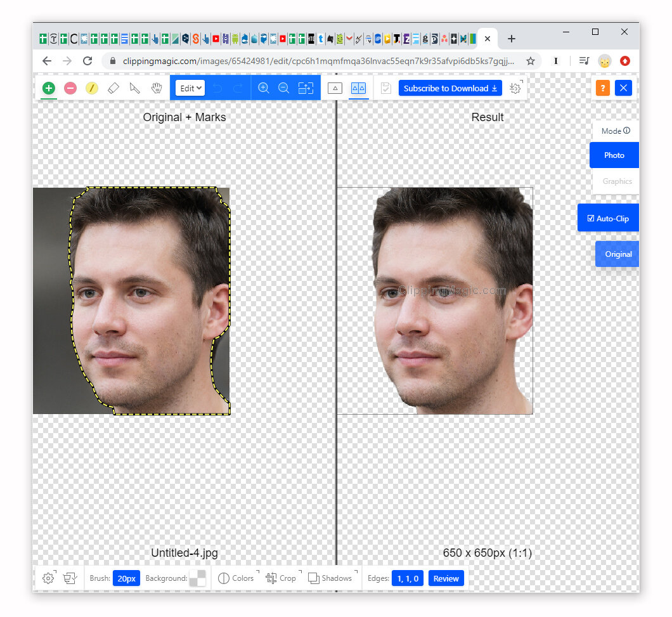
Task: Select Photo mode
Action: pyautogui.click(x=614, y=155)
